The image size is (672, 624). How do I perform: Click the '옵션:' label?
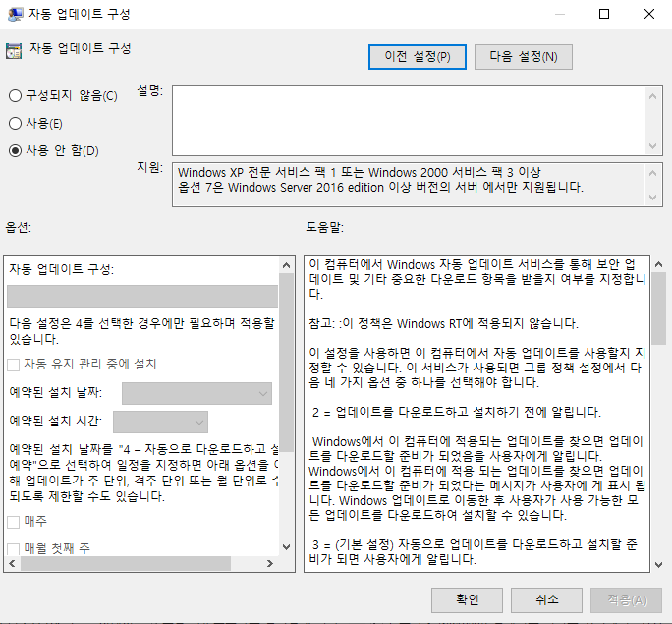(x=18, y=227)
